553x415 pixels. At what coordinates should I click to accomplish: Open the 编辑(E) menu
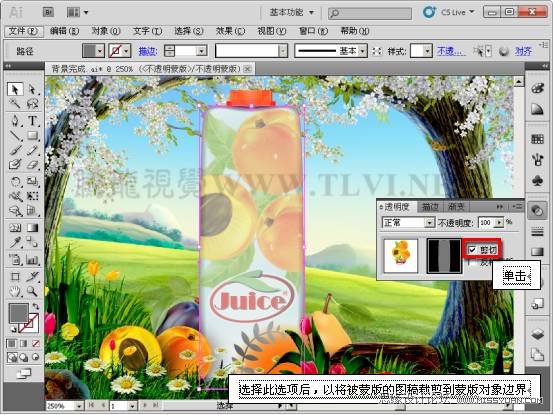tap(64, 31)
